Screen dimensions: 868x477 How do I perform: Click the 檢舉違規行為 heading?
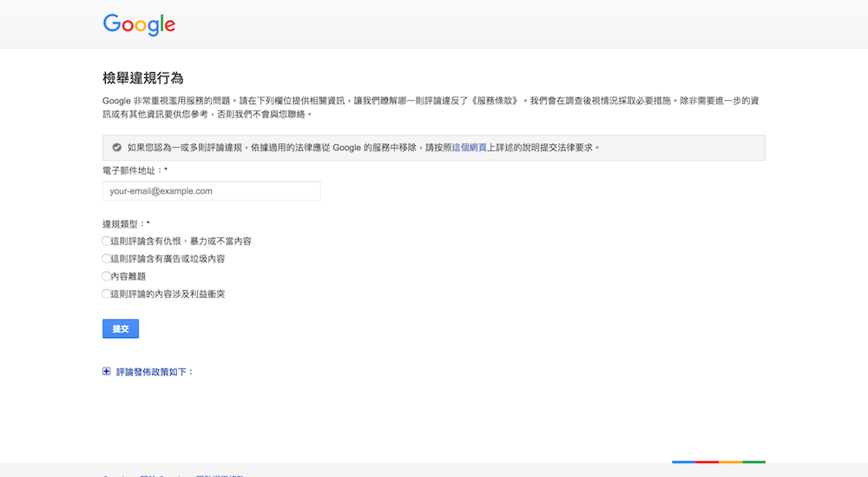(143, 78)
